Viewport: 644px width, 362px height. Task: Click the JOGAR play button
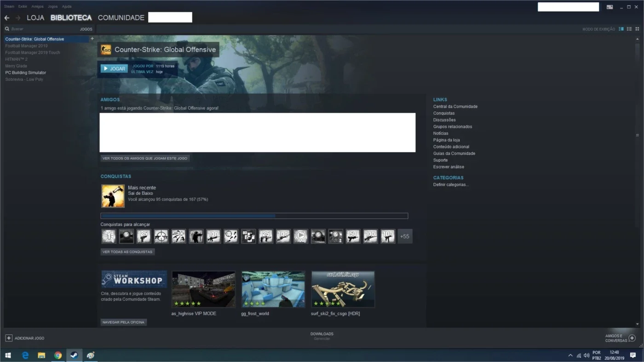pyautogui.click(x=114, y=68)
